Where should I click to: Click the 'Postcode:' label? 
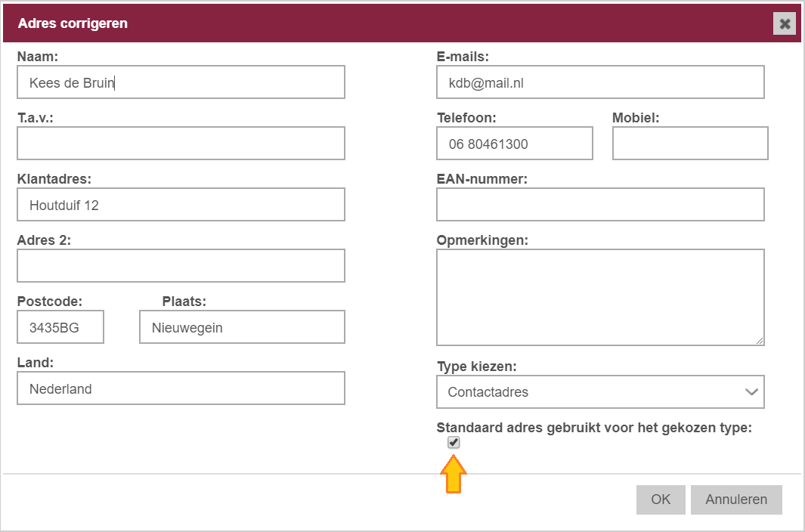point(50,301)
